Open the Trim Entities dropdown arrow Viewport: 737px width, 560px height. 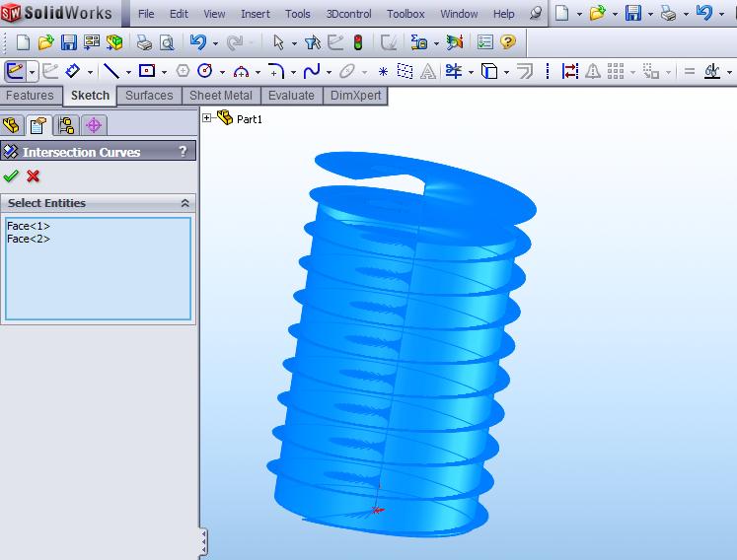(471, 73)
